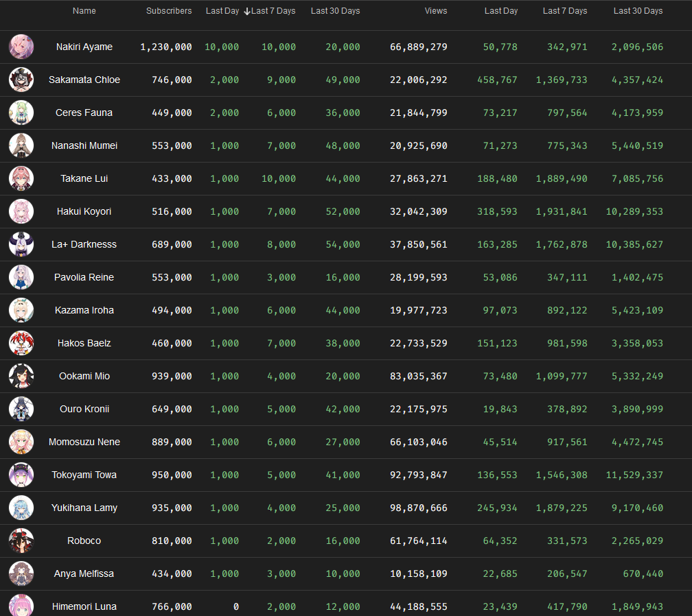Open La+ Darknesss avatar image

(x=21, y=244)
